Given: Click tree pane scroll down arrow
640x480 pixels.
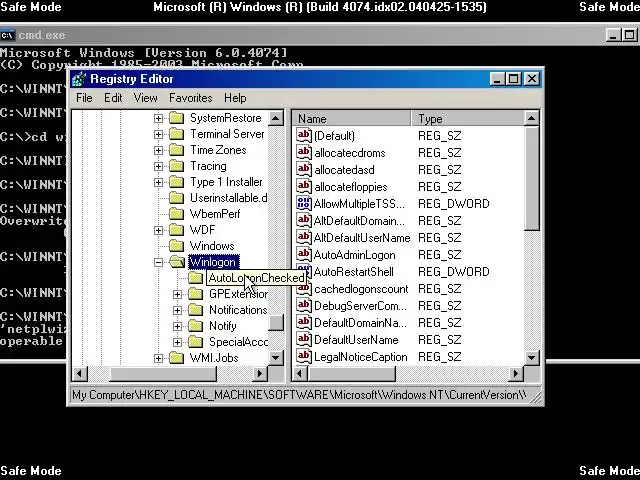Looking at the screenshot, I should click(276, 358).
